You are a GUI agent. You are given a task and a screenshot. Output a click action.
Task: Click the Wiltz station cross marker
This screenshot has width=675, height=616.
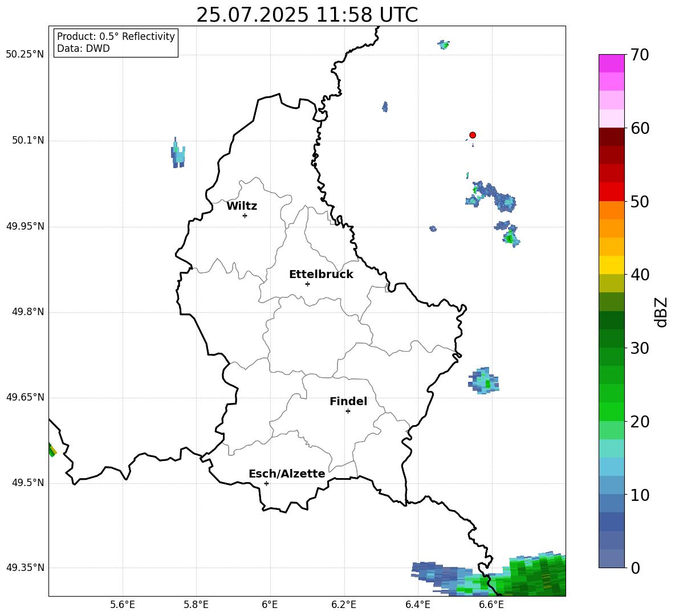pyautogui.click(x=245, y=215)
